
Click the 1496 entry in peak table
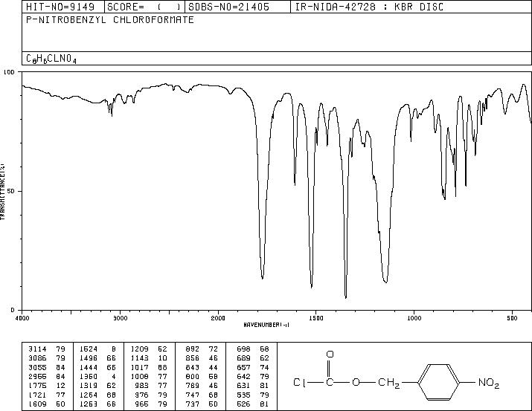click(x=89, y=358)
